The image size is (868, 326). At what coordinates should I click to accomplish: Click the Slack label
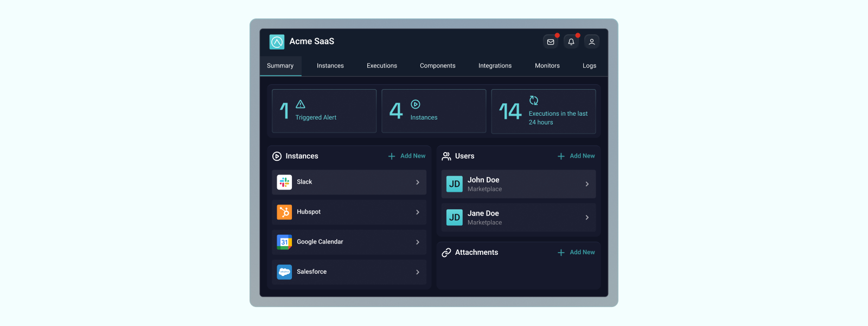coord(304,182)
